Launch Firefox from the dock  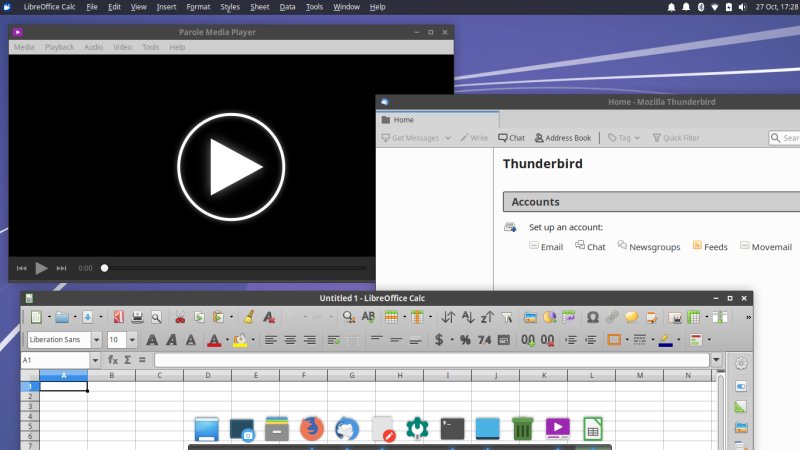coord(312,428)
